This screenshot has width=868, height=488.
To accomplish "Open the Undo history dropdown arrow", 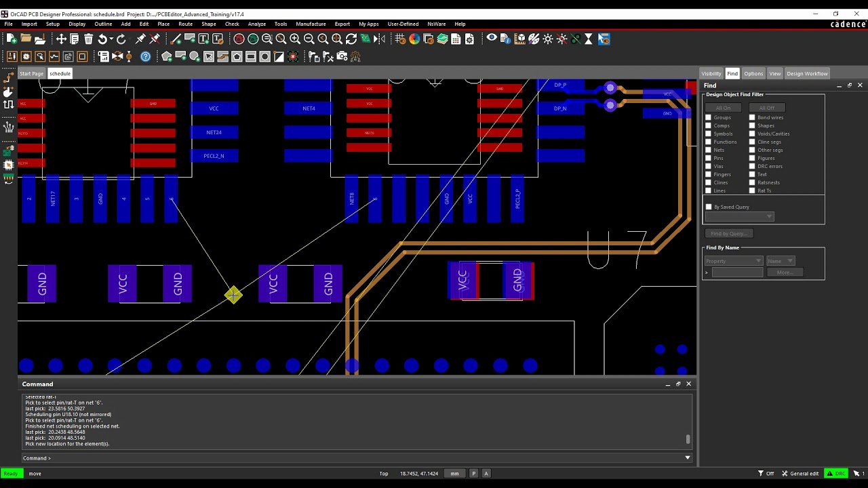I will tap(111, 39).
